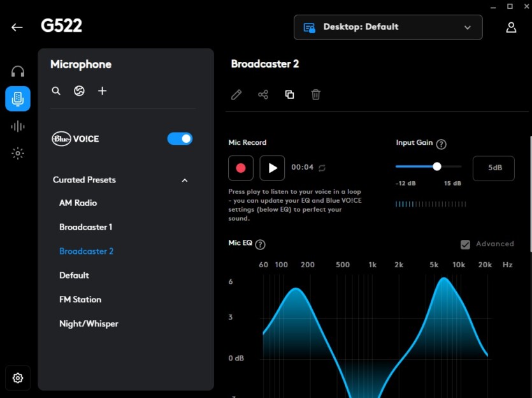Viewport: 532px width, 398px height.
Task: Click the Input Gain slider handle
Action: point(437,166)
